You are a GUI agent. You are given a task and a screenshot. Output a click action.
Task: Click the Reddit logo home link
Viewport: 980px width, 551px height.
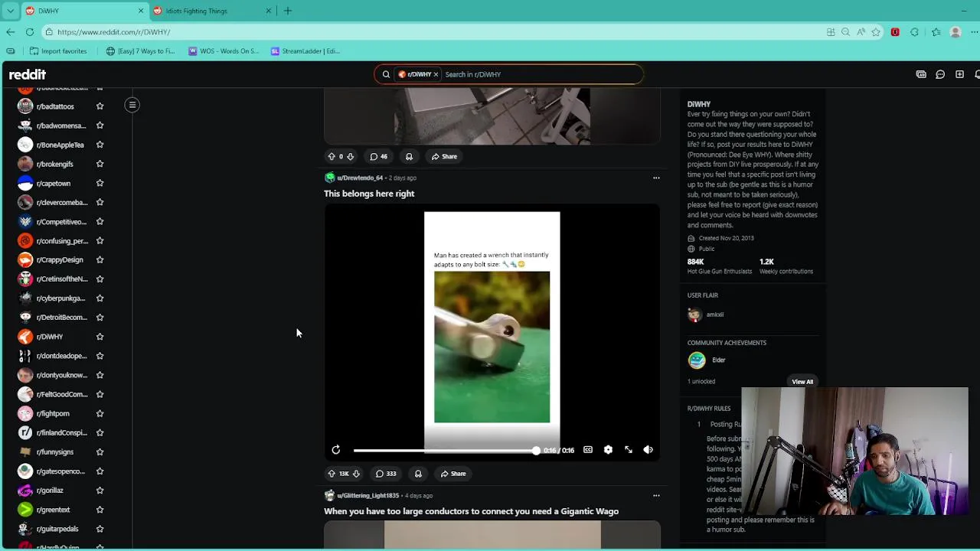coord(28,74)
